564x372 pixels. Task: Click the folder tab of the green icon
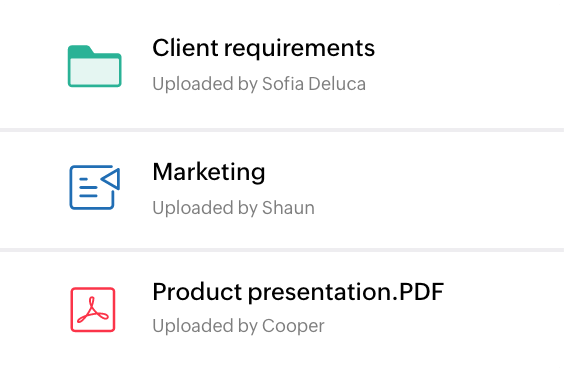tap(81, 51)
